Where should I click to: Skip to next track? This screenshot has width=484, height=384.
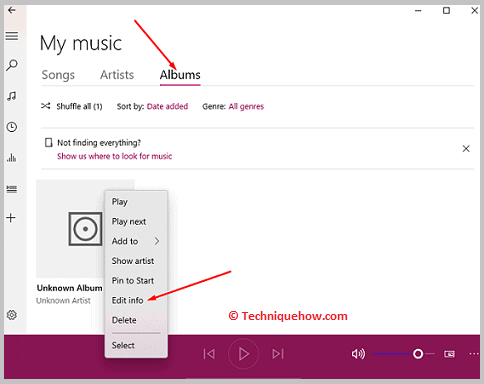(278, 354)
